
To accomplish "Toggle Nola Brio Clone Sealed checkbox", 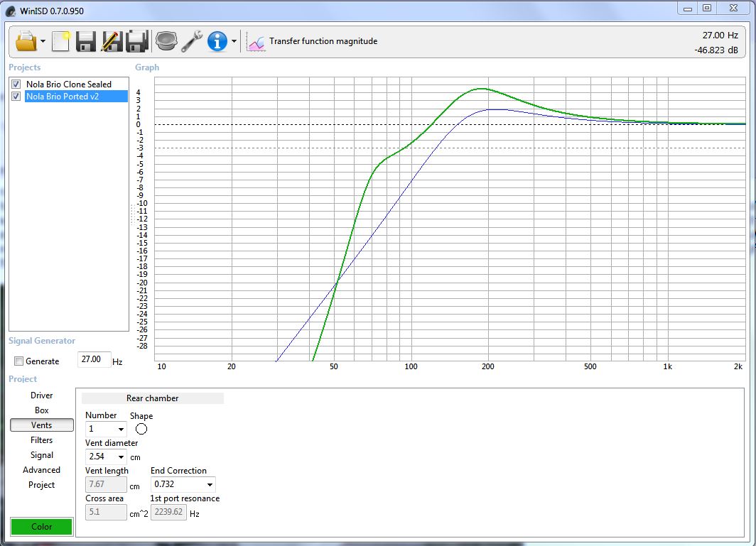I will pos(16,84).
